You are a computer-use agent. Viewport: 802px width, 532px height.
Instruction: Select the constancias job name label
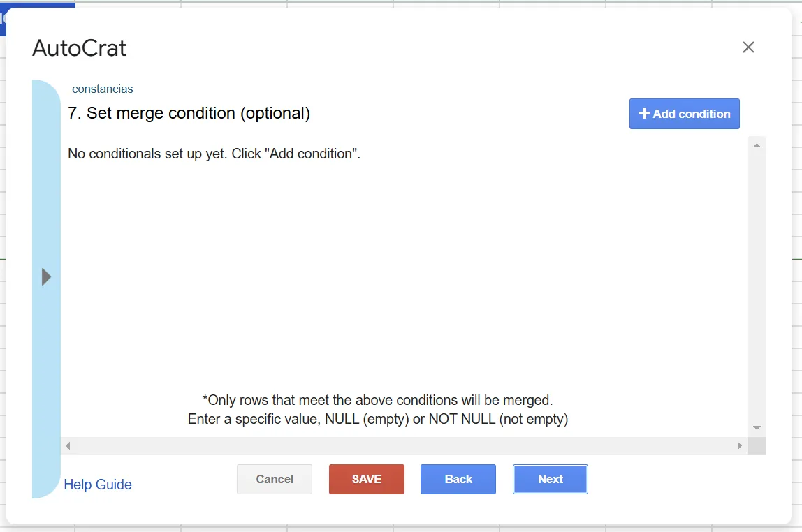click(x=102, y=89)
